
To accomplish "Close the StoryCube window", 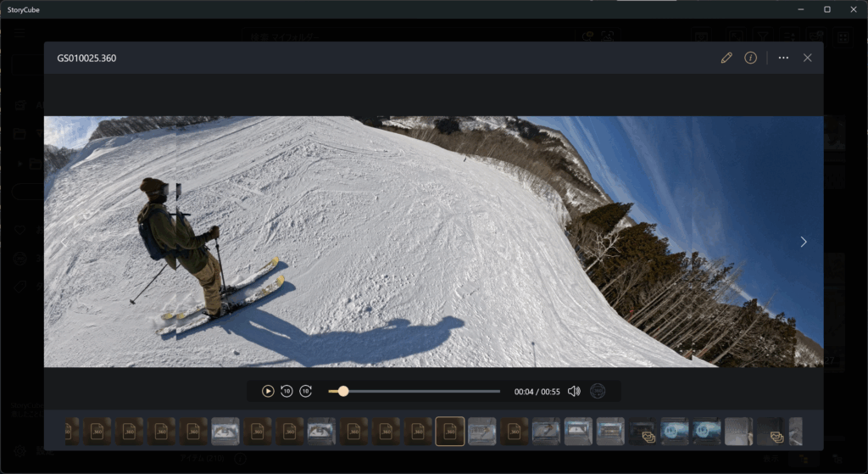I will point(854,9).
